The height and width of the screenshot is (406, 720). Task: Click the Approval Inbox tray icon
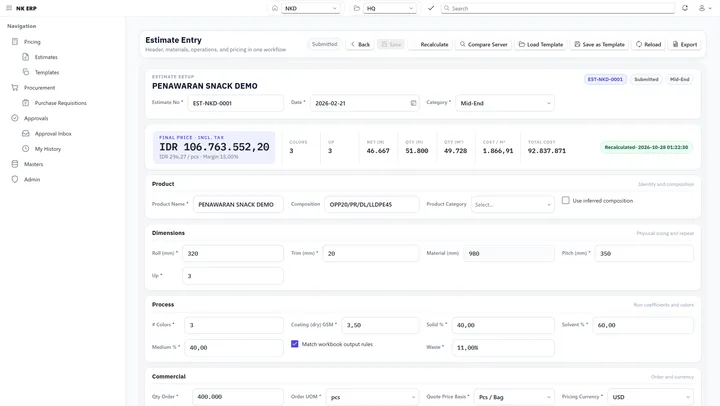[x=26, y=133]
